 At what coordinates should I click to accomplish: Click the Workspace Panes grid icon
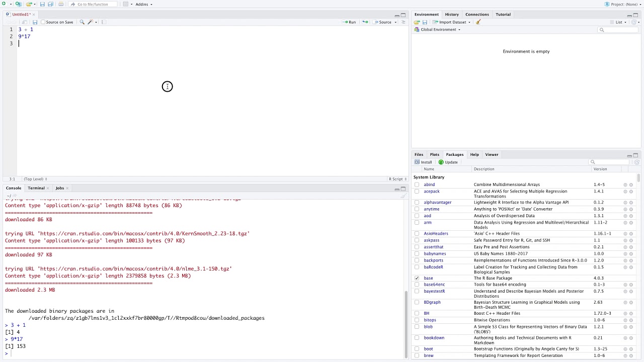(x=126, y=4)
